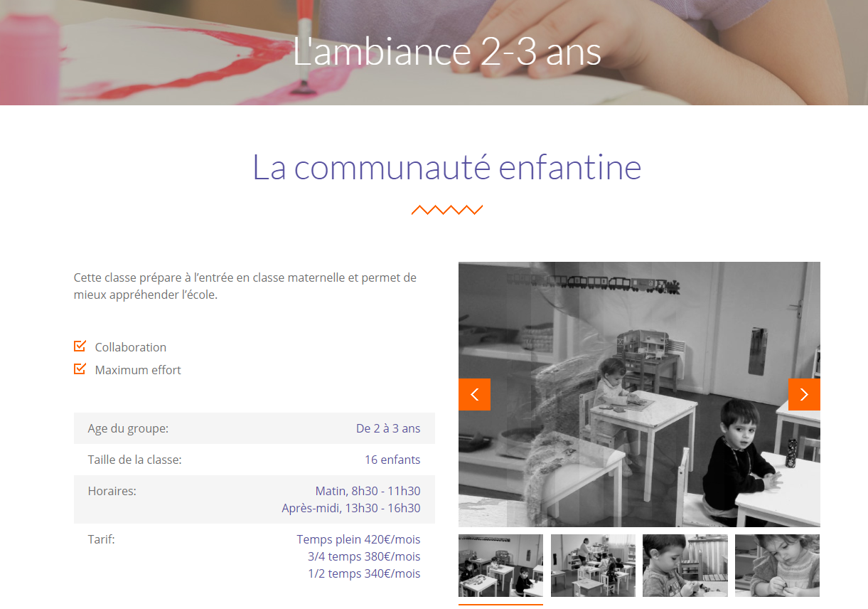
Task: Click the checkmark icon beside Collaboration
Action: click(80, 346)
